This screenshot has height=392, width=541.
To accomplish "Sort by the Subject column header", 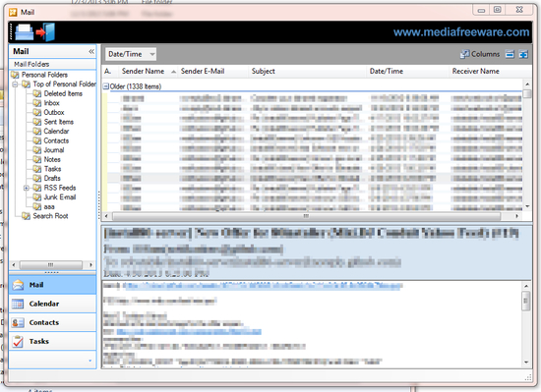I will 307,72.
